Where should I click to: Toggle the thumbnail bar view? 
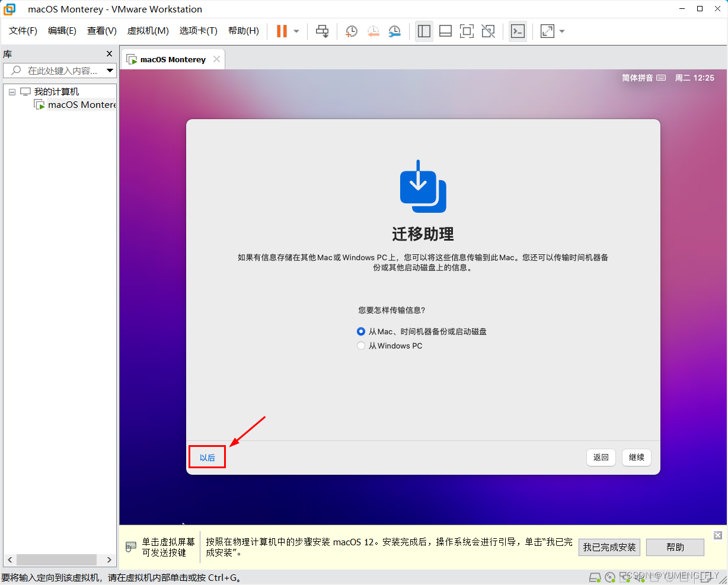pos(445,31)
